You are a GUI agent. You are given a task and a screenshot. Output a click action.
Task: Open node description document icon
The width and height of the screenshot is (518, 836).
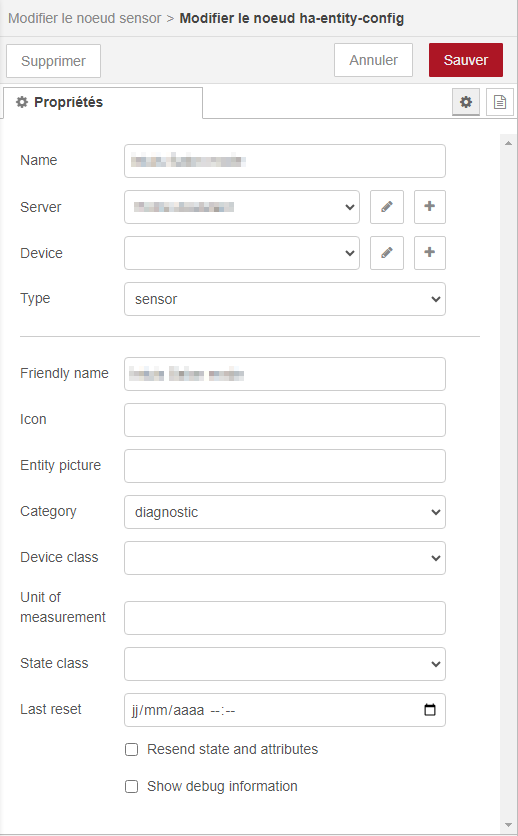(x=500, y=102)
